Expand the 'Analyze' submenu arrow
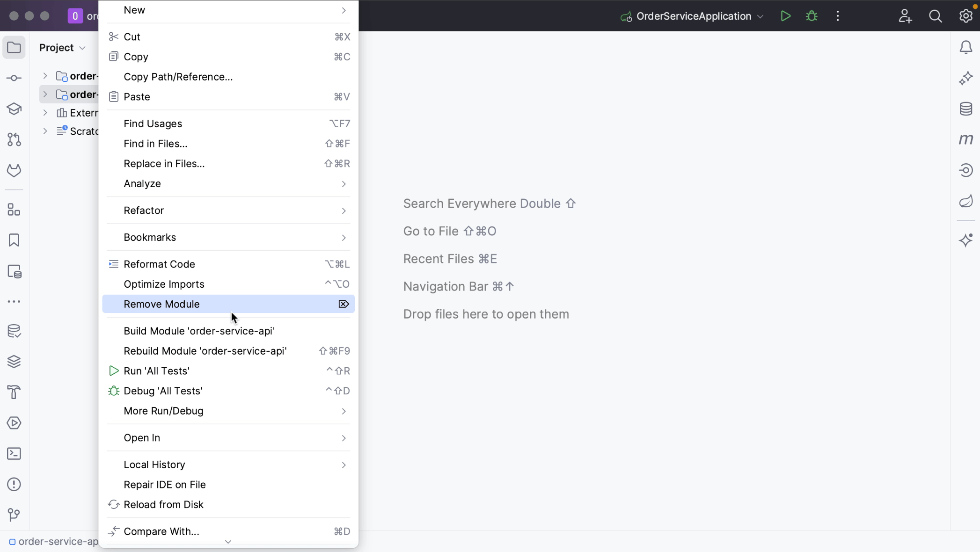This screenshot has height=552, width=980. [343, 183]
